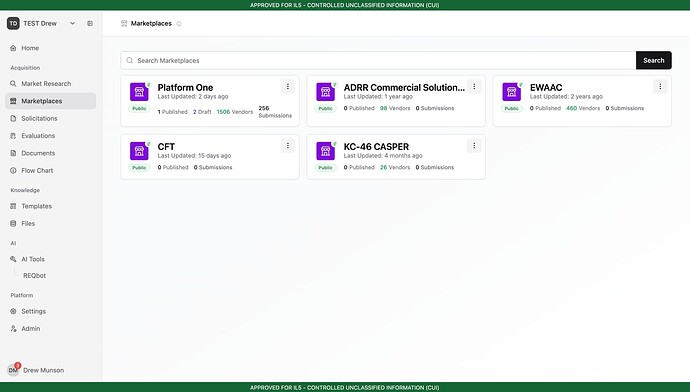Click the Solicitations document icon
This screenshot has height=392, width=690.
coord(13,118)
